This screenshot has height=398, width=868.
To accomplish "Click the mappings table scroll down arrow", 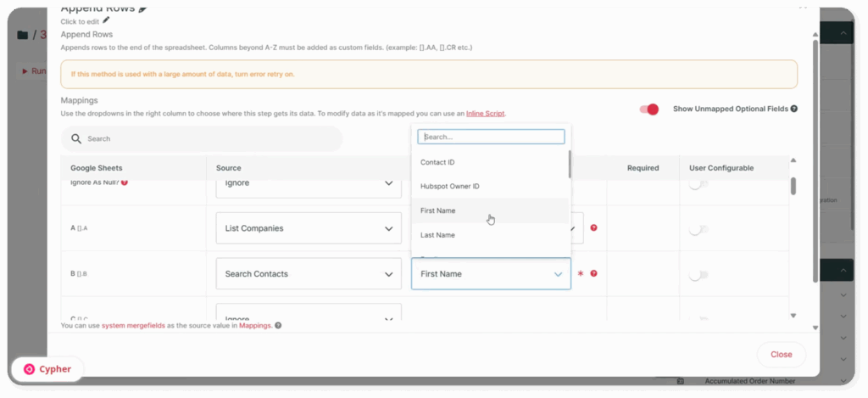I will point(793,316).
